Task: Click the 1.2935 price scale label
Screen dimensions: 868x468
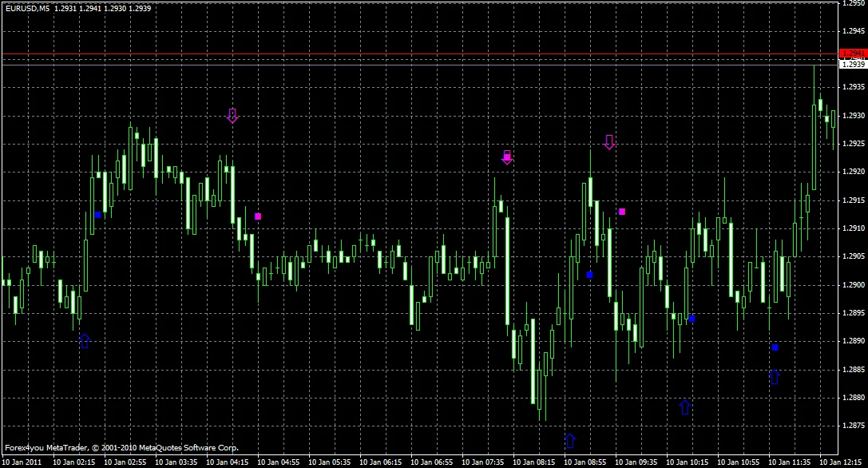Action: 854,86
